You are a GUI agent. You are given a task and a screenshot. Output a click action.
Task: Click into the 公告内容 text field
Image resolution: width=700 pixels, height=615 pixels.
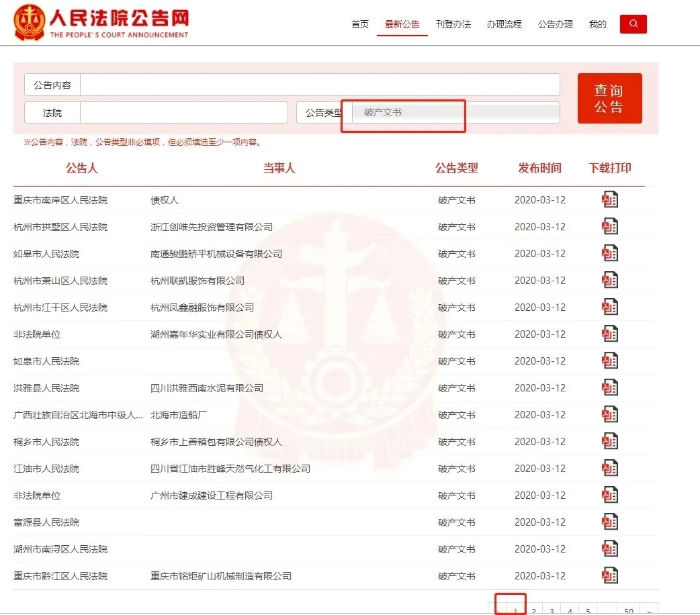pos(320,85)
